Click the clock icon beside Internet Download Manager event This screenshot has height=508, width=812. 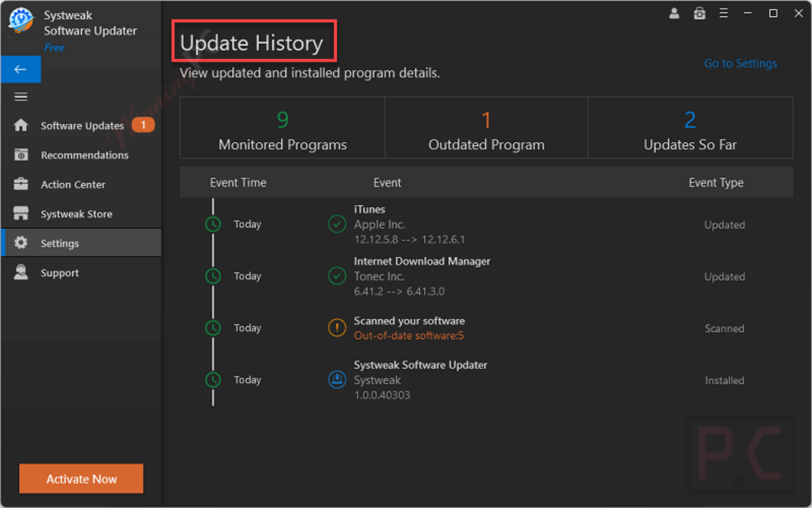pos(213,276)
